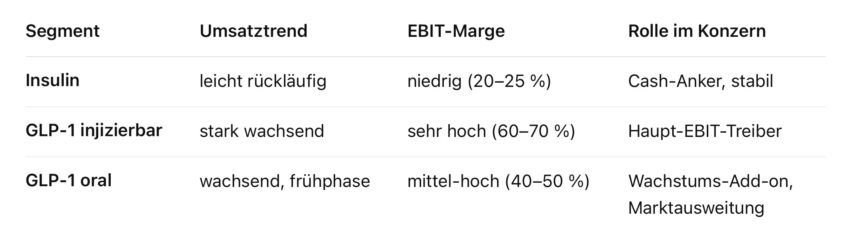The height and width of the screenshot is (225, 868).
Task: Select the 'stark wachsend' cell
Action: point(261,132)
